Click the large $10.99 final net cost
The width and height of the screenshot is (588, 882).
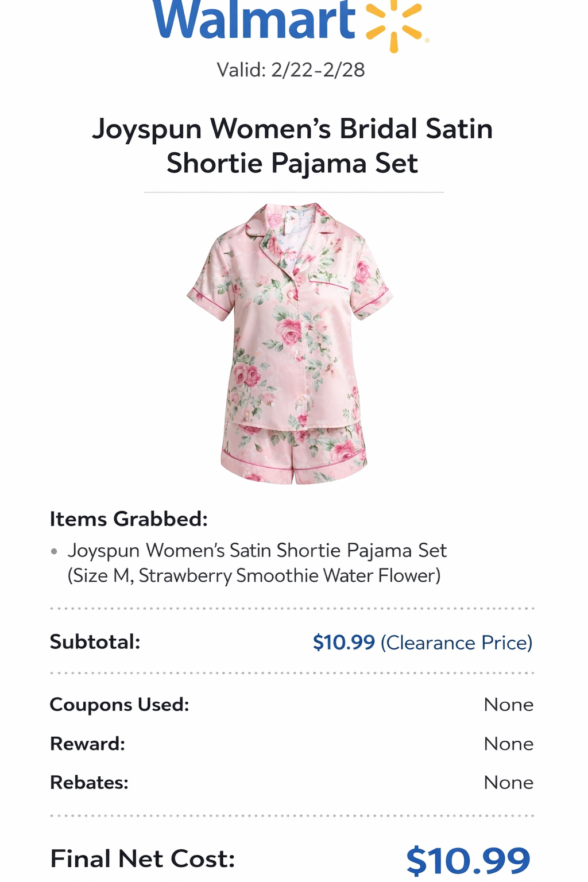point(468,861)
